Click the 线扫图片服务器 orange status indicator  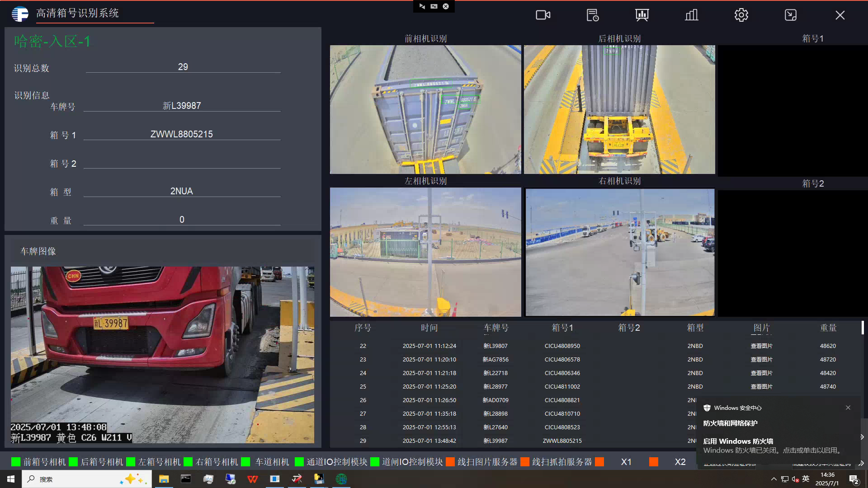click(x=450, y=462)
